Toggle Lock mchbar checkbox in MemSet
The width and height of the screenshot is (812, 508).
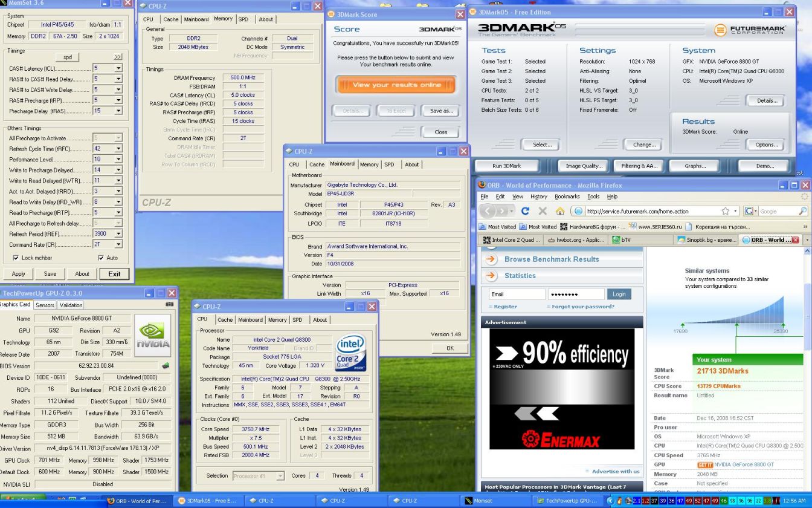click(x=16, y=258)
